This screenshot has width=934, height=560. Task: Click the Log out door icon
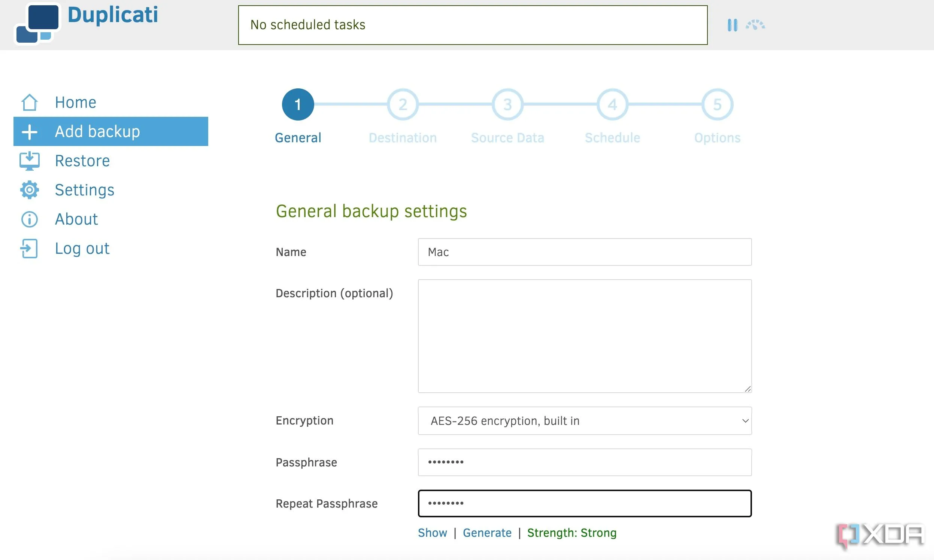[30, 248]
